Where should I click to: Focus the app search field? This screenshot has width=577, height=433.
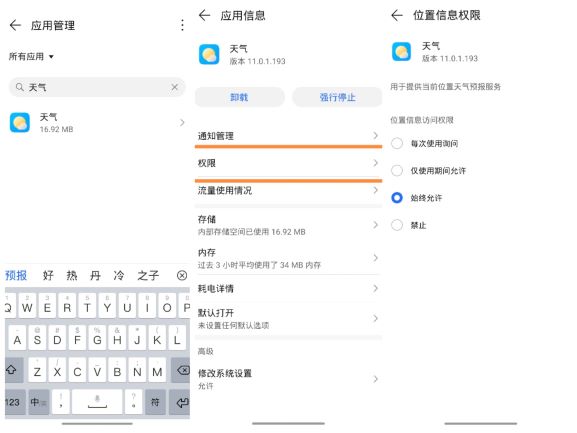click(x=97, y=87)
